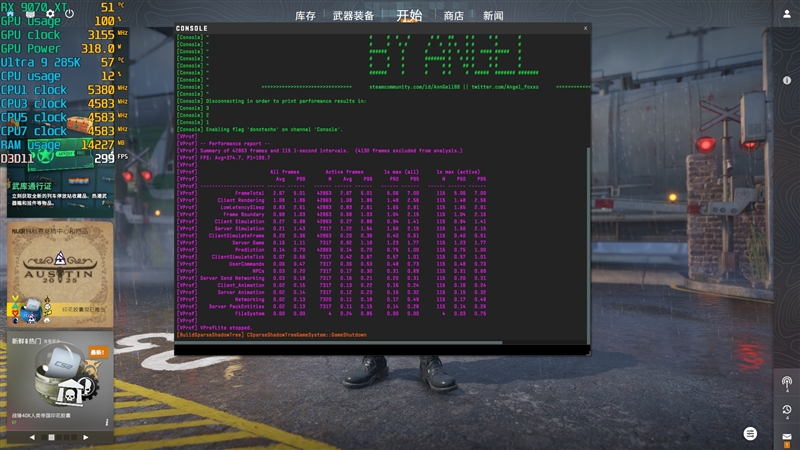Show the next featured item with the right arrow

[x=86, y=437]
